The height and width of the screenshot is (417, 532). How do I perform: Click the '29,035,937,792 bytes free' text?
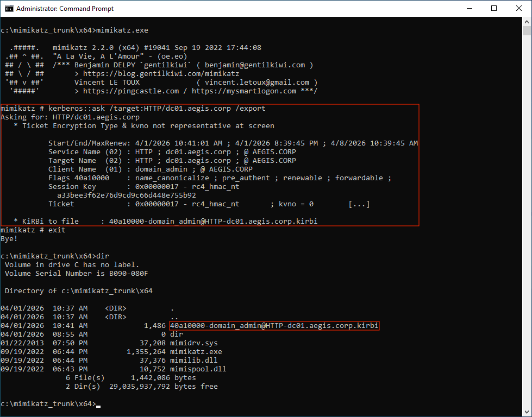click(164, 387)
